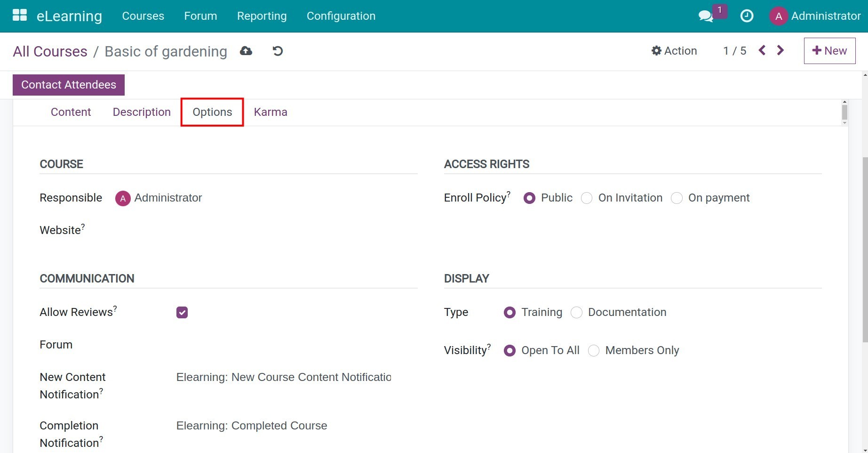The height and width of the screenshot is (453, 868).
Task: Open the Reporting menu
Action: click(x=262, y=16)
